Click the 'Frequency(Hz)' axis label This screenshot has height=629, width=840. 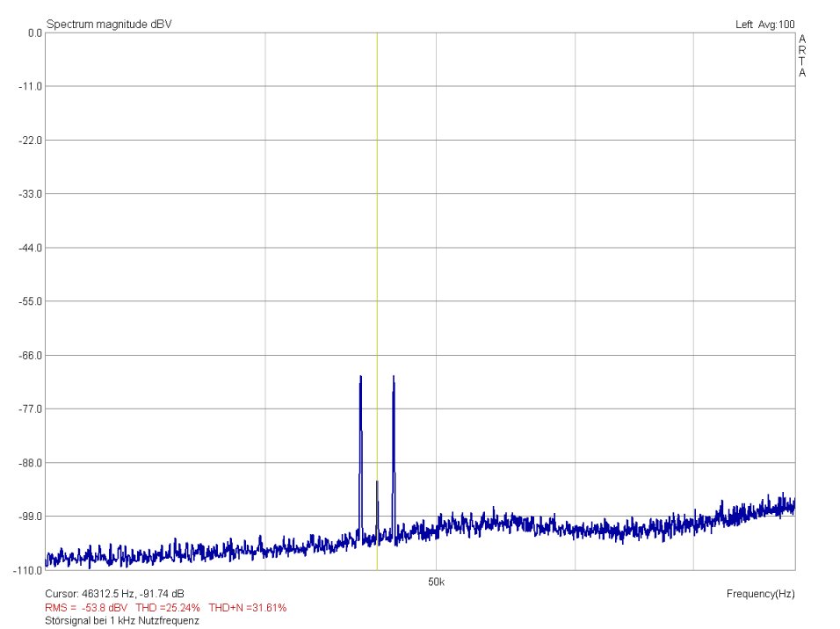pyautogui.click(x=760, y=594)
